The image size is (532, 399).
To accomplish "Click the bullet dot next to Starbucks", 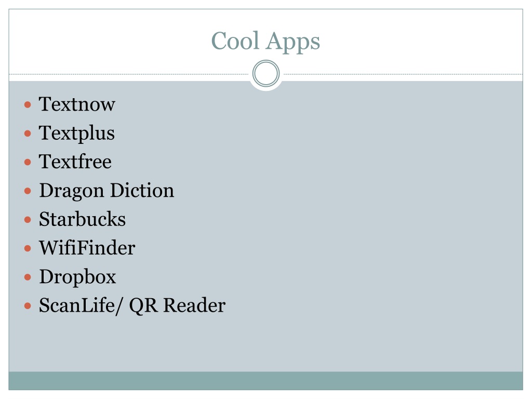I will [28, 220].
